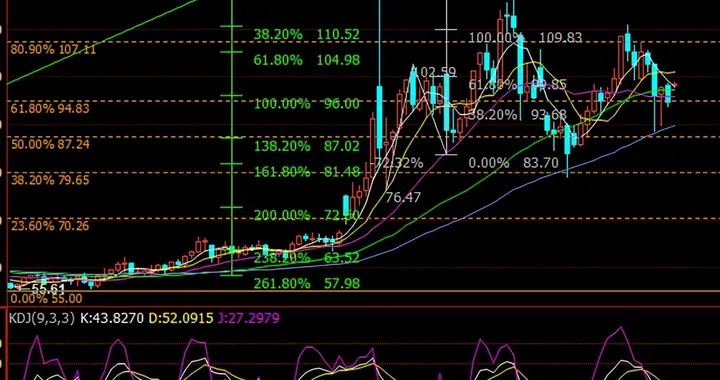Click the gray "0.00% 83.70" retracement label
Viewport: 720px width, 380px height.
[513, 162]
